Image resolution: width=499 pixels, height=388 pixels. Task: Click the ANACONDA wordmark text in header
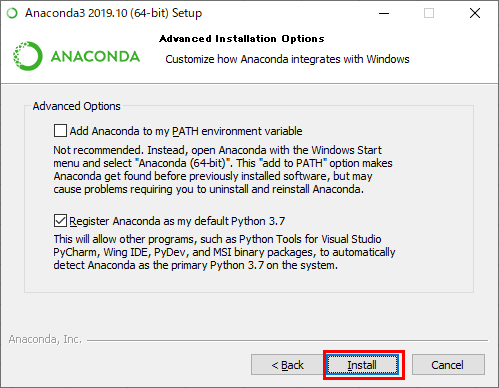click(95, 56)
